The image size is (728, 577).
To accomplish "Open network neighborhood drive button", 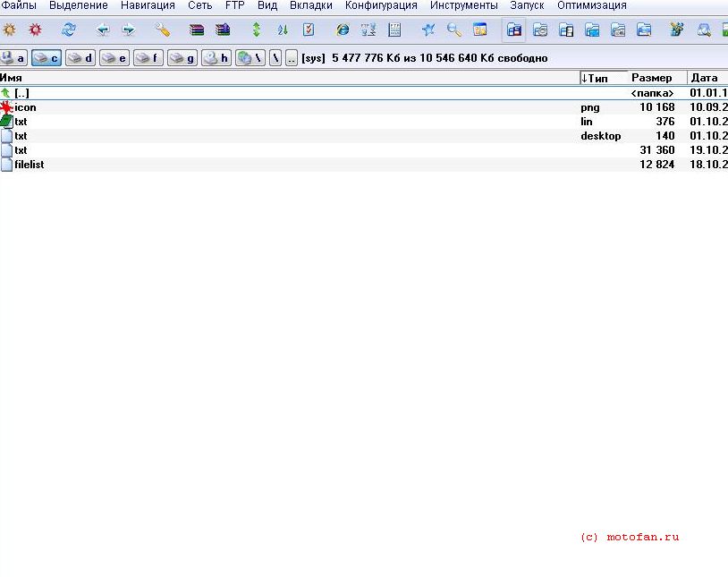I will coord(250,58).
